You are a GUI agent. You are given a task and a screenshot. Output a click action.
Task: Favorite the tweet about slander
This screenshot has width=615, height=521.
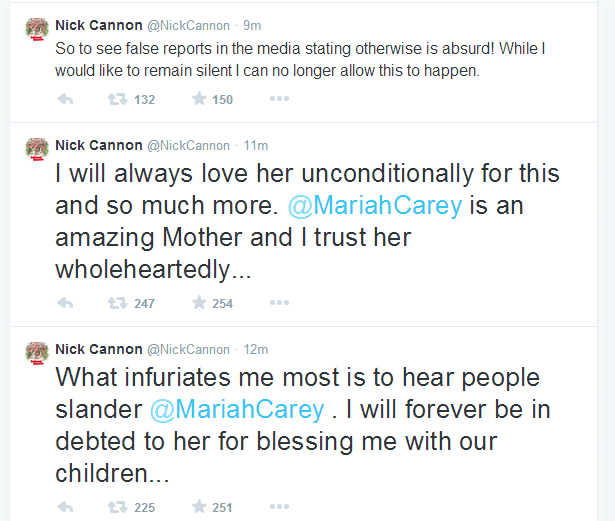coord(198,507)
